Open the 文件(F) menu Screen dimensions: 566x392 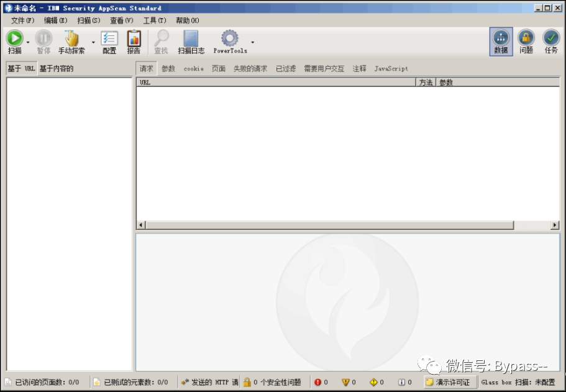22,21
